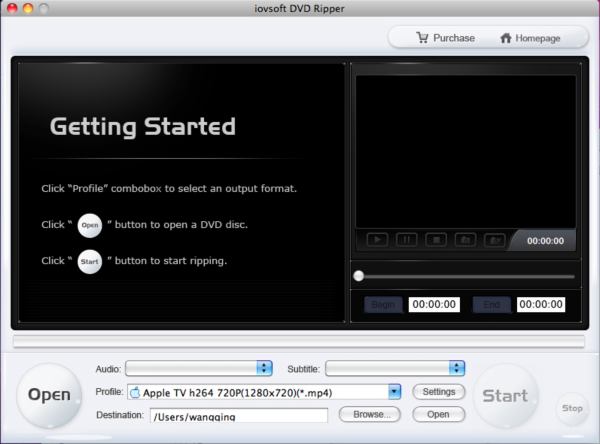Pause the video preview
Viewport: 600px width, 444px height.
point(406,240)
